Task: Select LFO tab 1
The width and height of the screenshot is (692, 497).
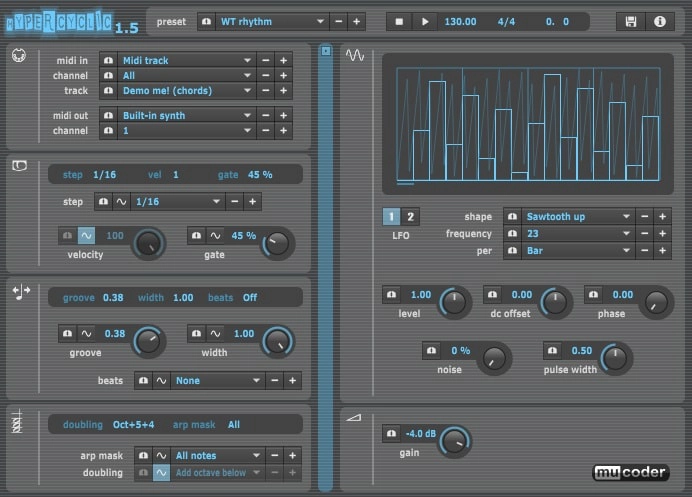Action: pyautogui.click(x=391, y=217)
